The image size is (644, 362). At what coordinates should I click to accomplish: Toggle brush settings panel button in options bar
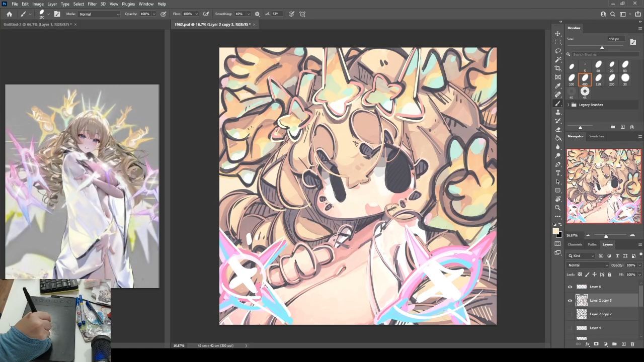point(57,14)
